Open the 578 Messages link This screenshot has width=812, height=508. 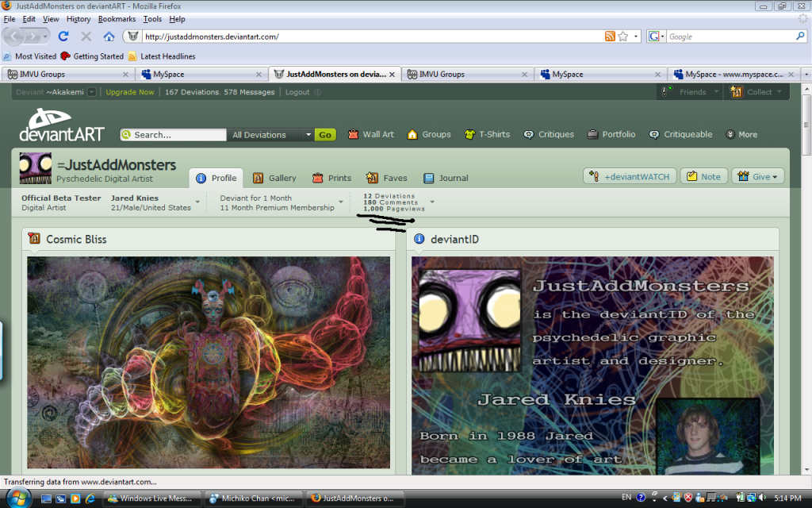pyautogui.click(x=249, y=92)
